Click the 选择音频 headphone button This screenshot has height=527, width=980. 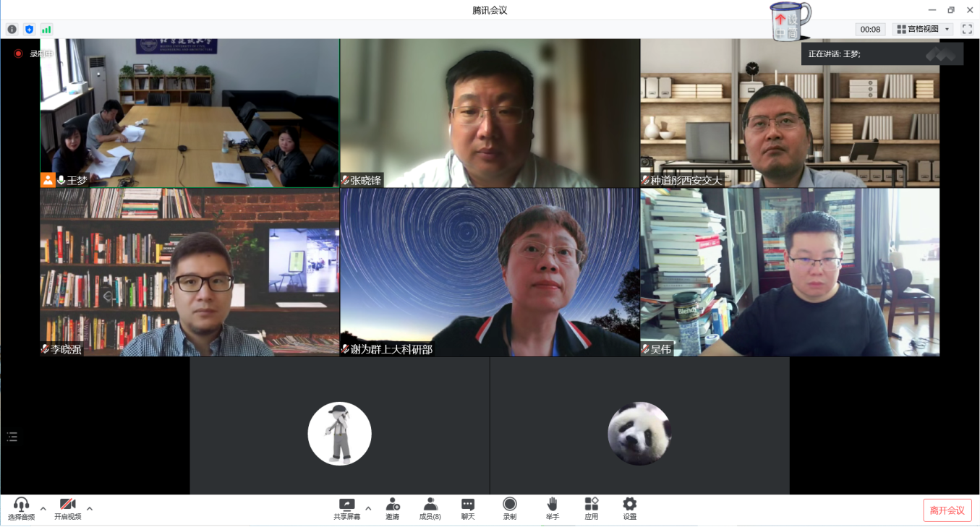click(21, 508)
